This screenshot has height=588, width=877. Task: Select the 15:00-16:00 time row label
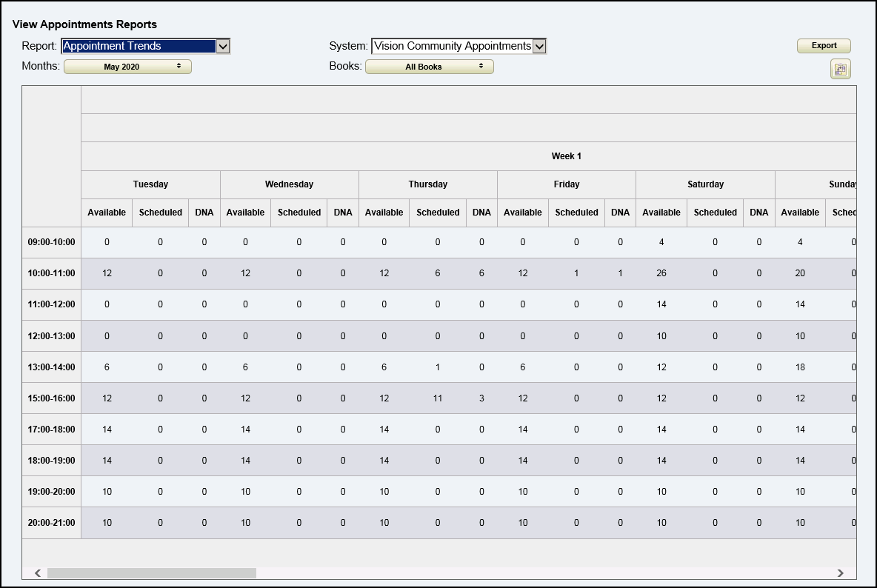click(x=51, y=398)
